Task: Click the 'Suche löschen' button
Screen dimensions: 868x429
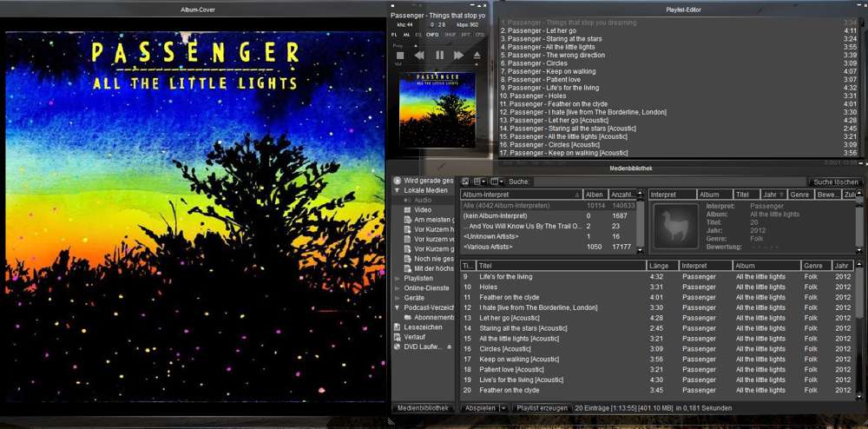Action: [x=835, y=182]
